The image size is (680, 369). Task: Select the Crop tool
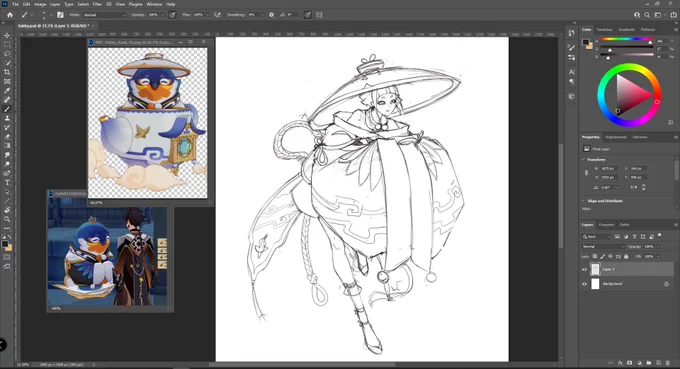7,72
